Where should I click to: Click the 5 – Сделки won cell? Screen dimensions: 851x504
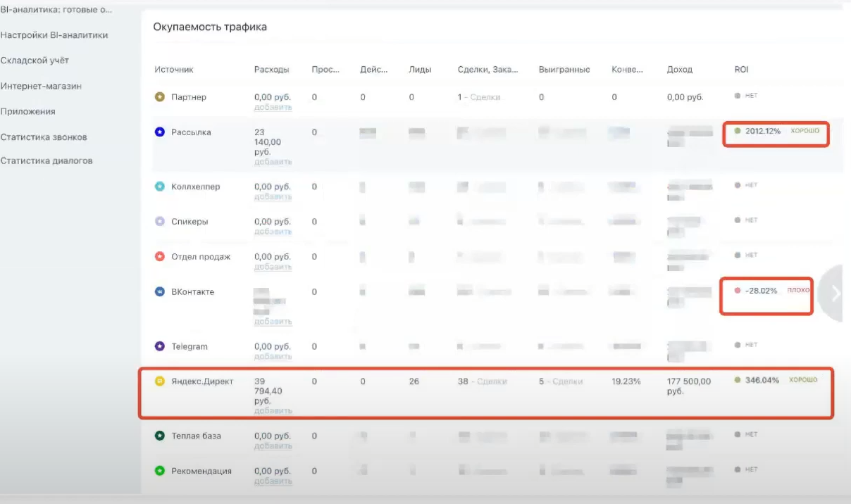(561, 382)
